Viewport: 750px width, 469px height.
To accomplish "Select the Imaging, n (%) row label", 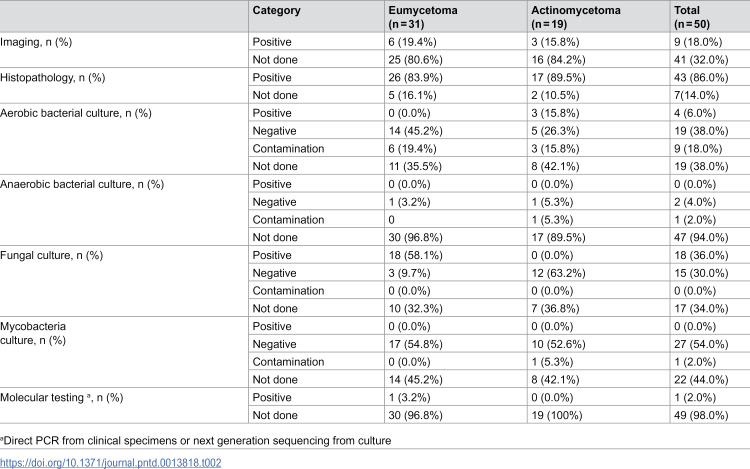I will (x=36, y=42).
